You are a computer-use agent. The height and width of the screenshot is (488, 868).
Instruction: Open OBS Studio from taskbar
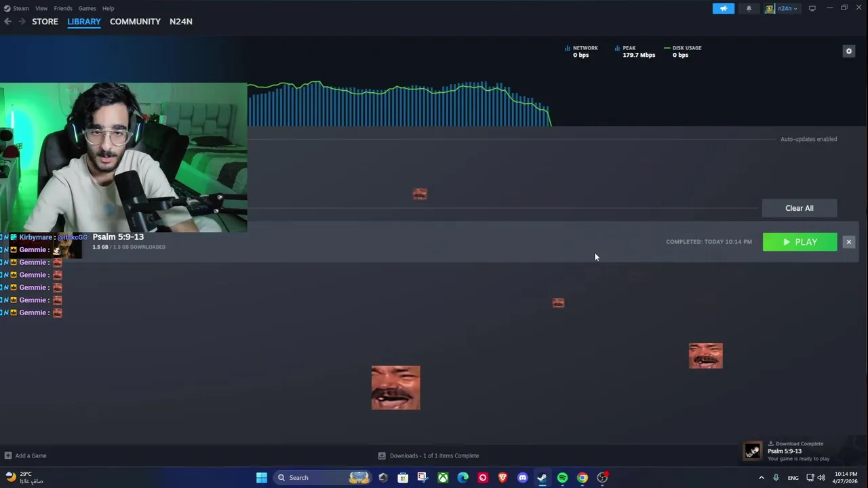tap(602, 478)
